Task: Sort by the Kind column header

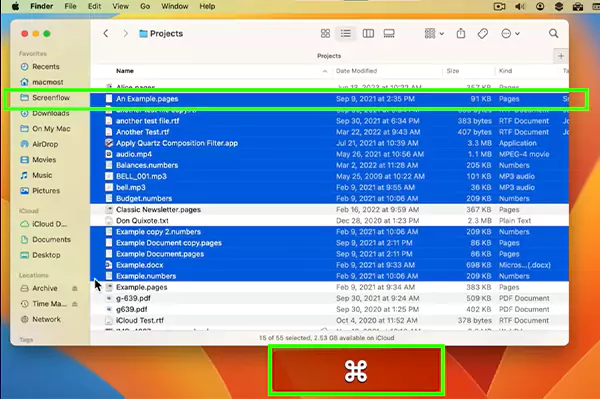Action: (505, 71)
